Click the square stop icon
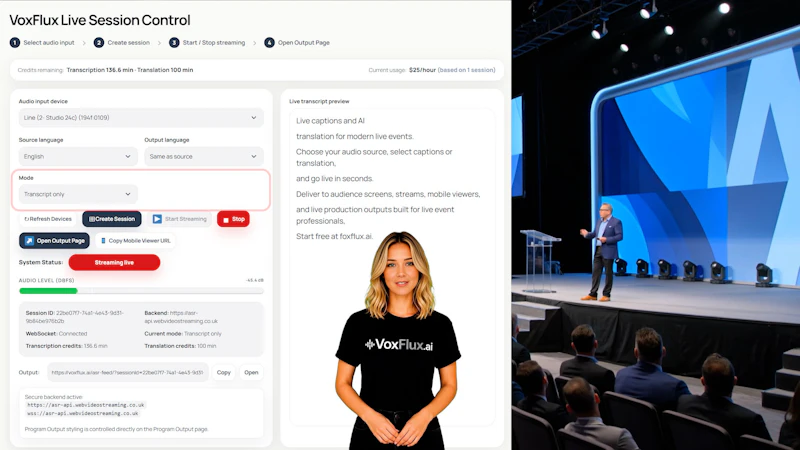The width and height of the screenshot is (800, 450). click(x=226, y=220)
